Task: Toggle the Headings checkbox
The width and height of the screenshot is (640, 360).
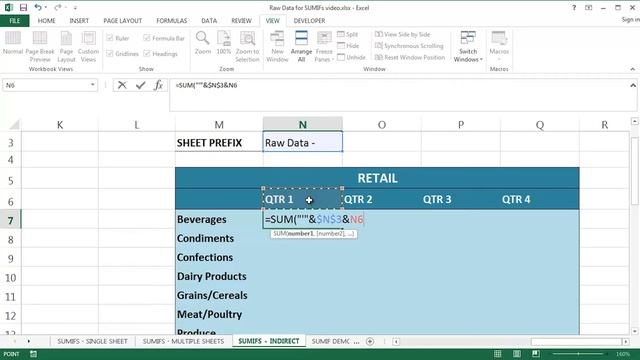Action: [x=160, y=53]
